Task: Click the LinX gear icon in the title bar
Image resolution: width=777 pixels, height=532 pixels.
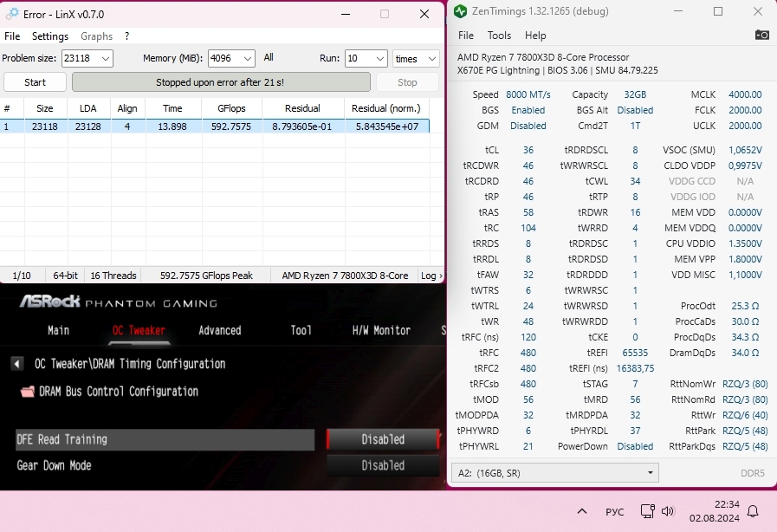Action: click(12, 14)
